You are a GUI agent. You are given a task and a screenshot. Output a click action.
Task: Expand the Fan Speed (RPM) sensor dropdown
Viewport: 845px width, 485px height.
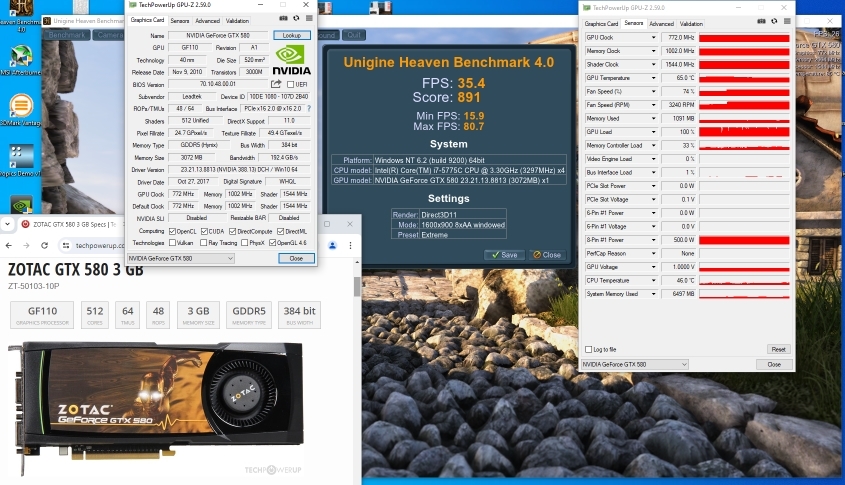[654, 105]
